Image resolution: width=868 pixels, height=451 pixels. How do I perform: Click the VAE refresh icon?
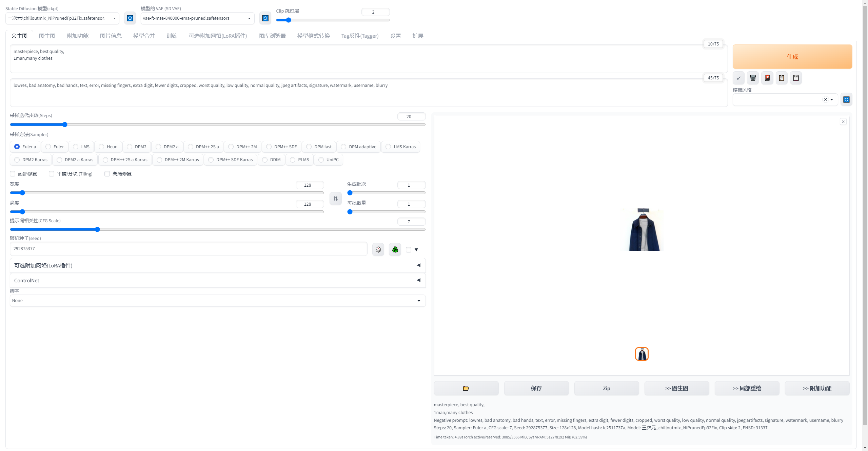pos(265,18)
